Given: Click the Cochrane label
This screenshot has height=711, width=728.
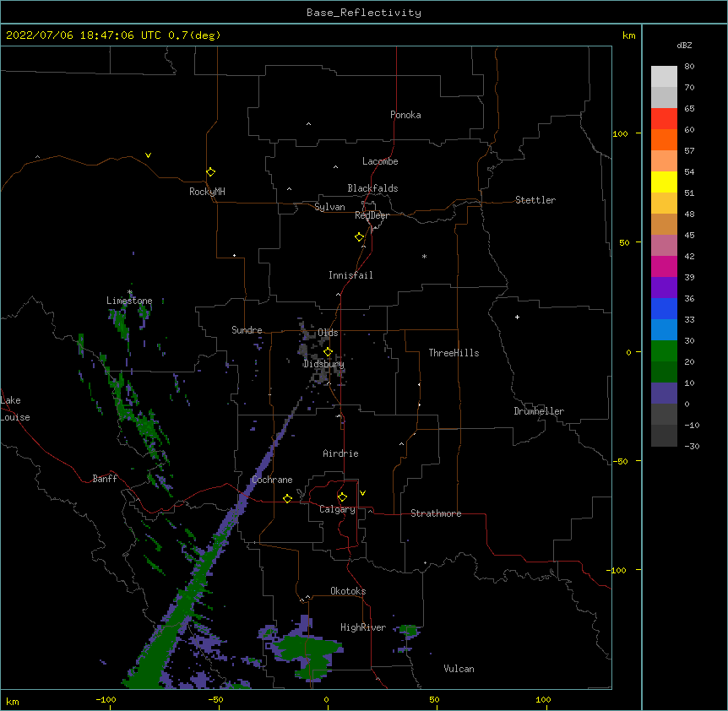Looking at the screenshot, I should pos(272,480).
